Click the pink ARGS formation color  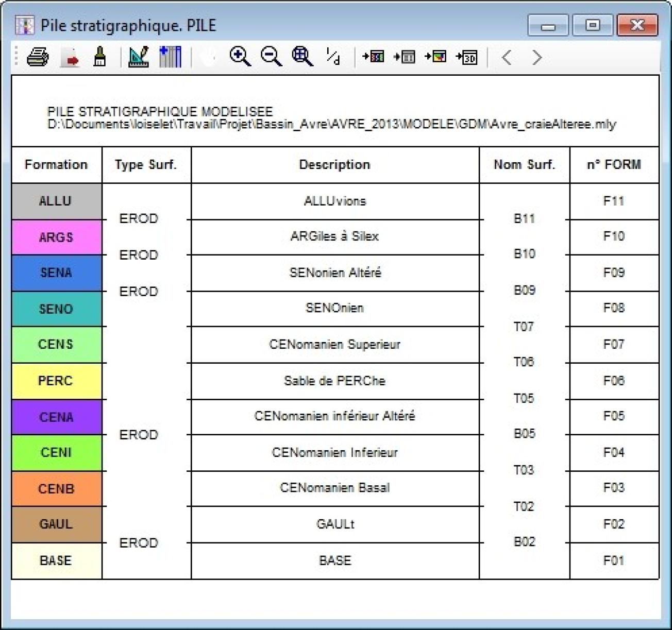(56, 237)
